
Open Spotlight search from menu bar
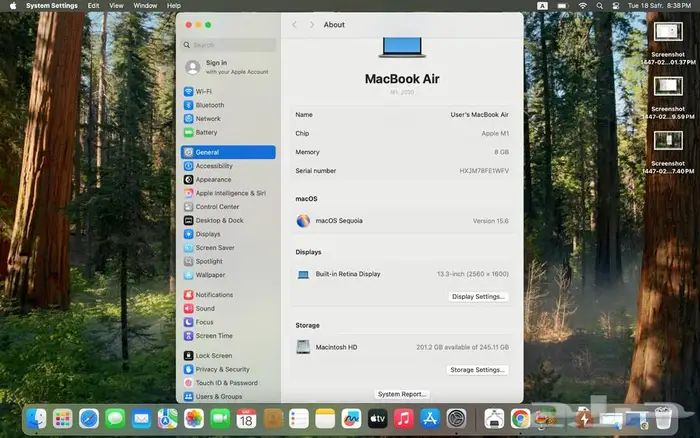pyautogui.click(x=600, y=6)
